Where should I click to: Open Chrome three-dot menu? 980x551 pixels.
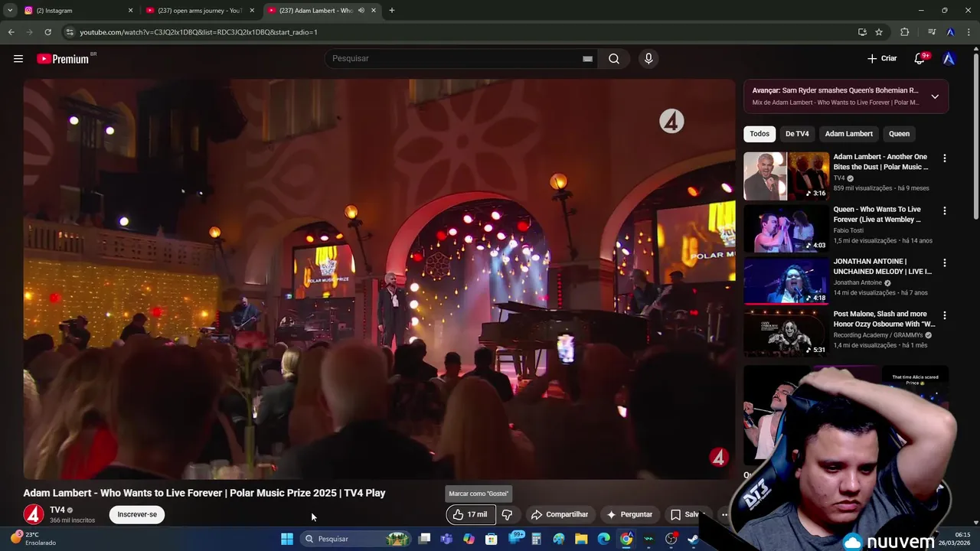(969, 32)
